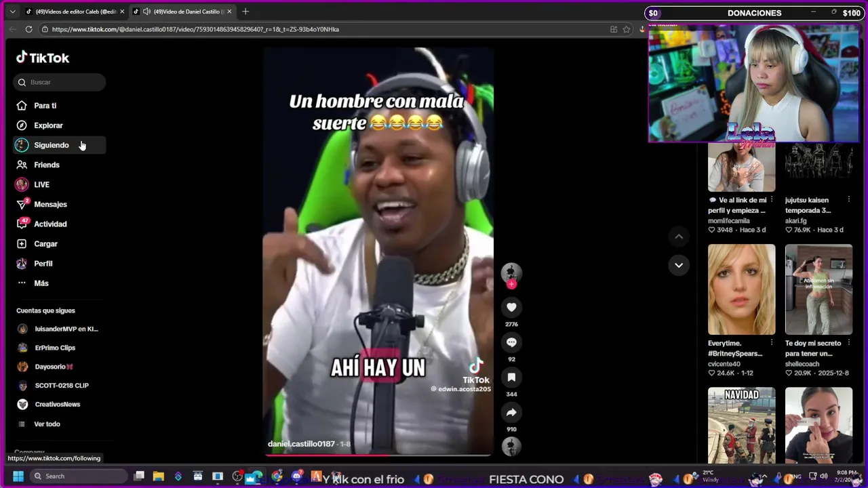This screenshot has height=488, width=868.
Task: Mute the Daniel Castillo tab audio icon
Action: pos(146,12)
